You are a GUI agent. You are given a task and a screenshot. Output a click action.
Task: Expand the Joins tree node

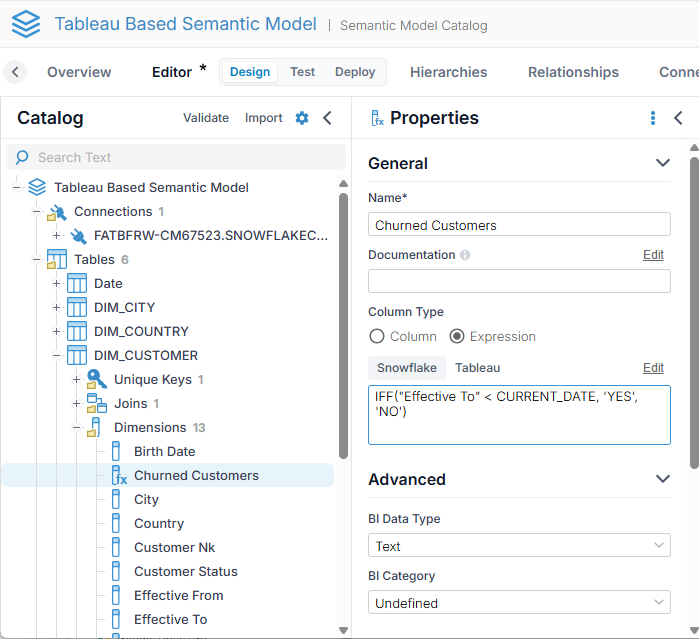point(77,403)
